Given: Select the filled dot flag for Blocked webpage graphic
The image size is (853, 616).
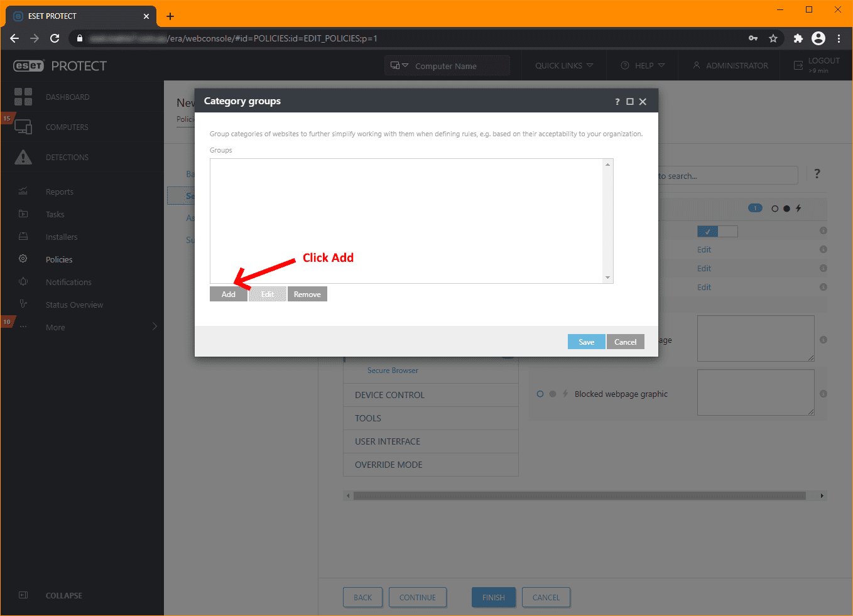Looking at the screenshot, I should 553,394.
